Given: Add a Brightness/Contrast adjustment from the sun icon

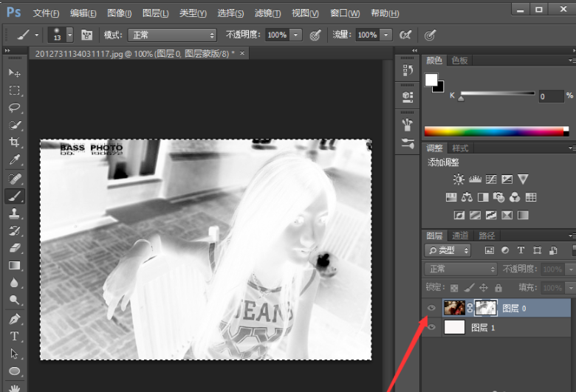Looking at the screenshot, I should click(459, 179).
